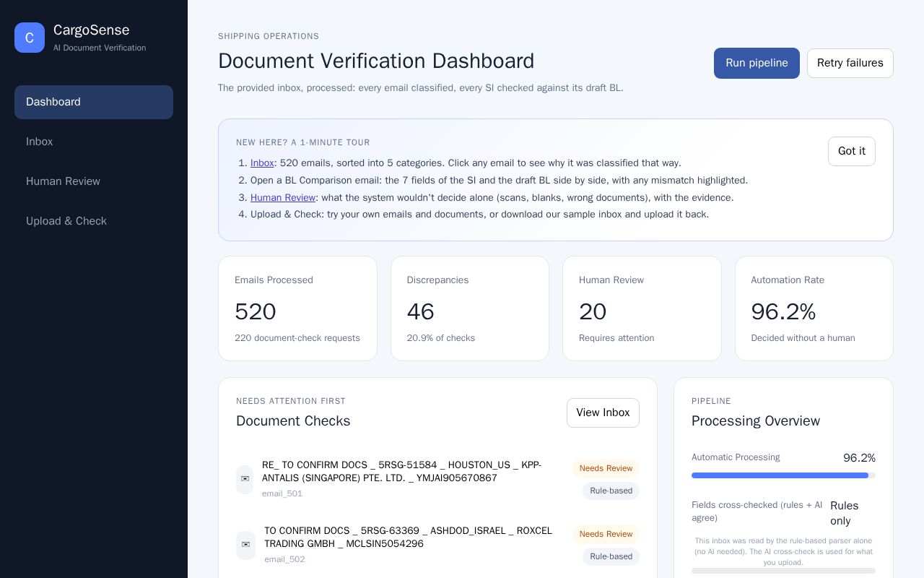Click the SHIPPING OPERATIONS label
Image resolution: width=924 pixels, height=578 pixels.
coord(269,36)
